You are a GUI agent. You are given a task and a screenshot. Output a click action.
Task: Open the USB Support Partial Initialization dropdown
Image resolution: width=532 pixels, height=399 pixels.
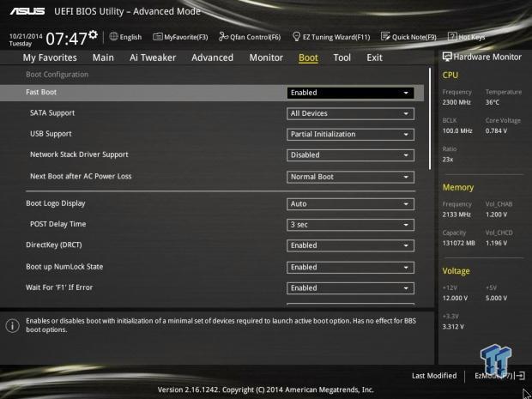click(x=350, y=135)
